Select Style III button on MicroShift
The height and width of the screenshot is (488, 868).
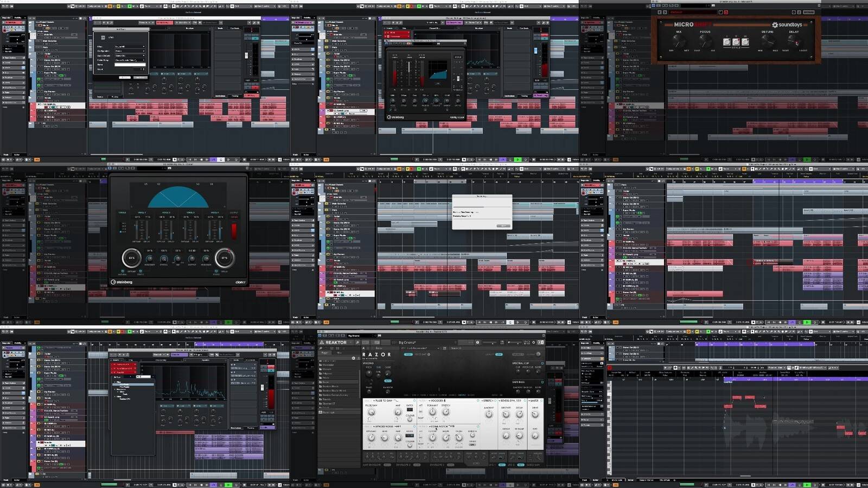[745, 42]
